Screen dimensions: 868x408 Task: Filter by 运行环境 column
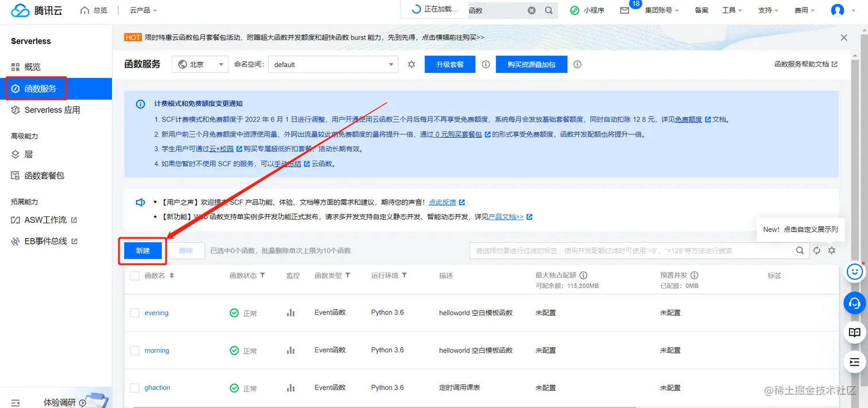404,275
